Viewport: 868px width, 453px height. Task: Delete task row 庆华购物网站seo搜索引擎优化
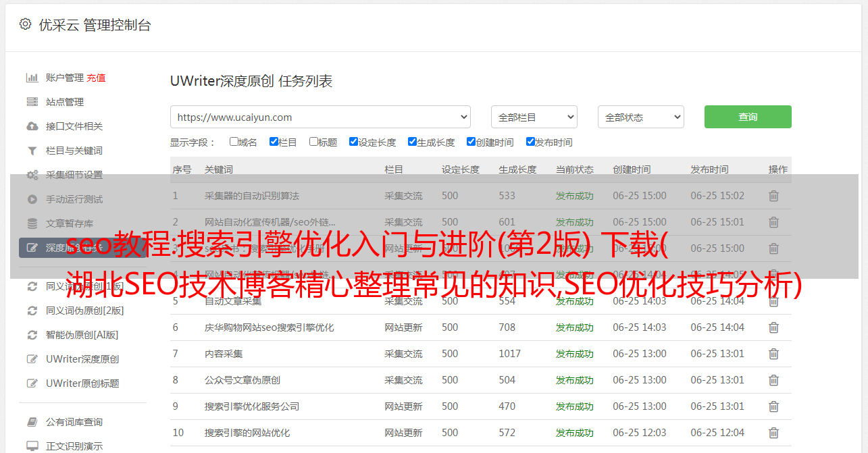(773, 327)
